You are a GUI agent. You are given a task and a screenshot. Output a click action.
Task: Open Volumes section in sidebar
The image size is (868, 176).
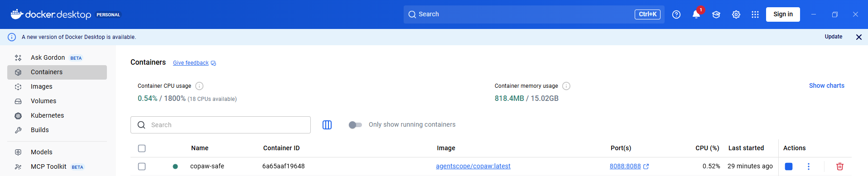57,101
